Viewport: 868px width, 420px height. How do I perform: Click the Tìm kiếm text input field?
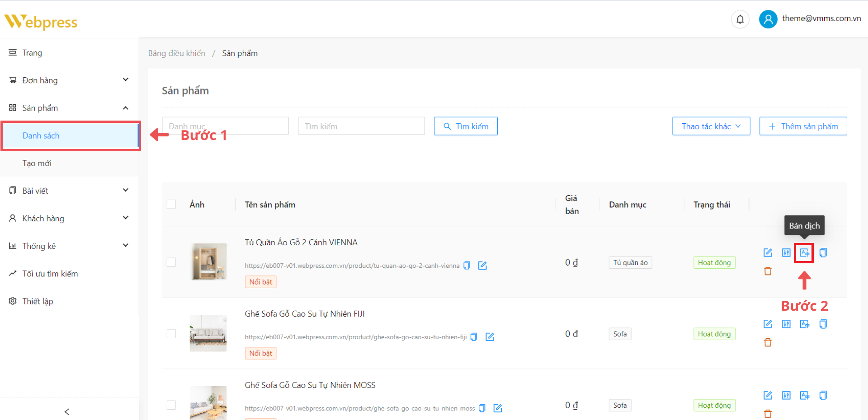point(361,126)
